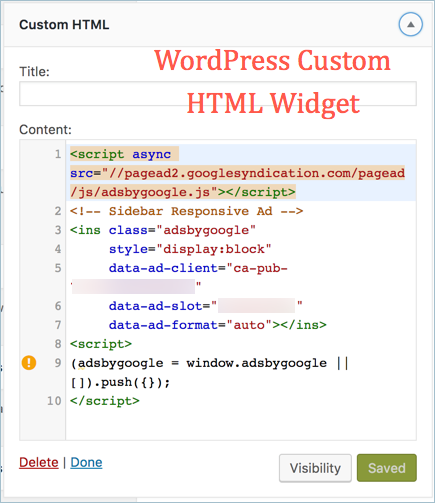Click the data-ad-client attribute line
The width and height of the screenshot is (435, 503).
(x=198, y=268)
